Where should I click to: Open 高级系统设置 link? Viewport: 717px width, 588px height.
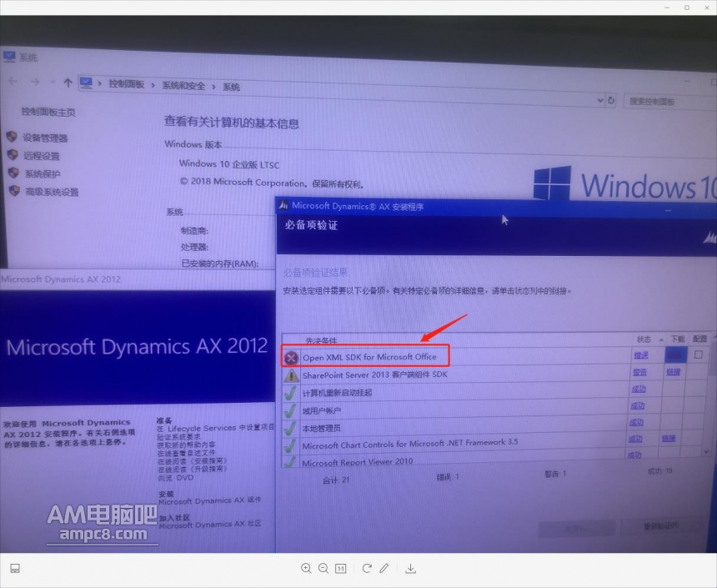click(x=52, y=192)
